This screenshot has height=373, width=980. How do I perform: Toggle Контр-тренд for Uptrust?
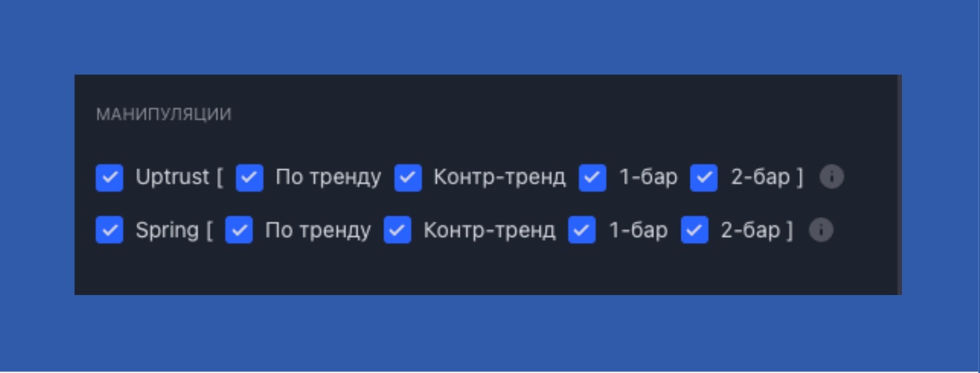(408, 177)
